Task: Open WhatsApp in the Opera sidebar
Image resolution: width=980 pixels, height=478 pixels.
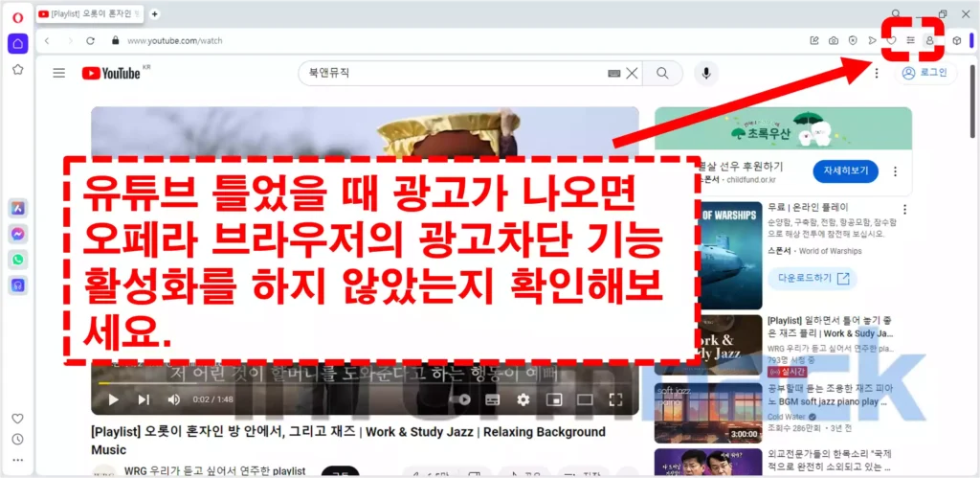Action: pyautogui.click(x=18, y=260)
